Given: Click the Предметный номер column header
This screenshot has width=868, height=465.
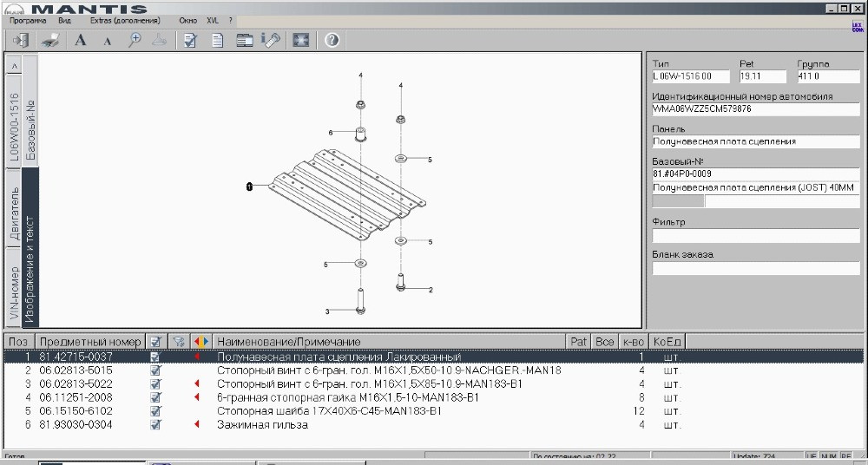Looking at the screenshot, I should tap(89, 342).
